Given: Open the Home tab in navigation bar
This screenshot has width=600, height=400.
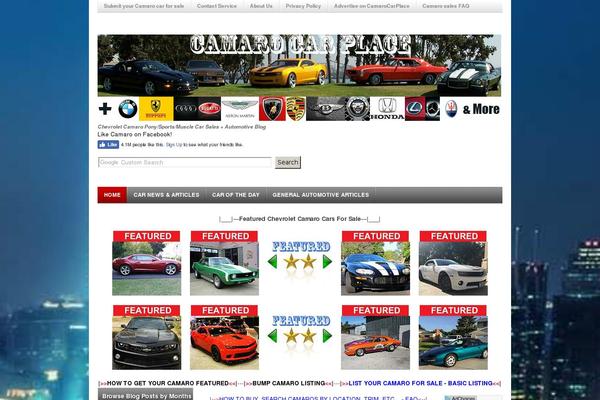Looking at the screenshot, I should pos(112,195).
